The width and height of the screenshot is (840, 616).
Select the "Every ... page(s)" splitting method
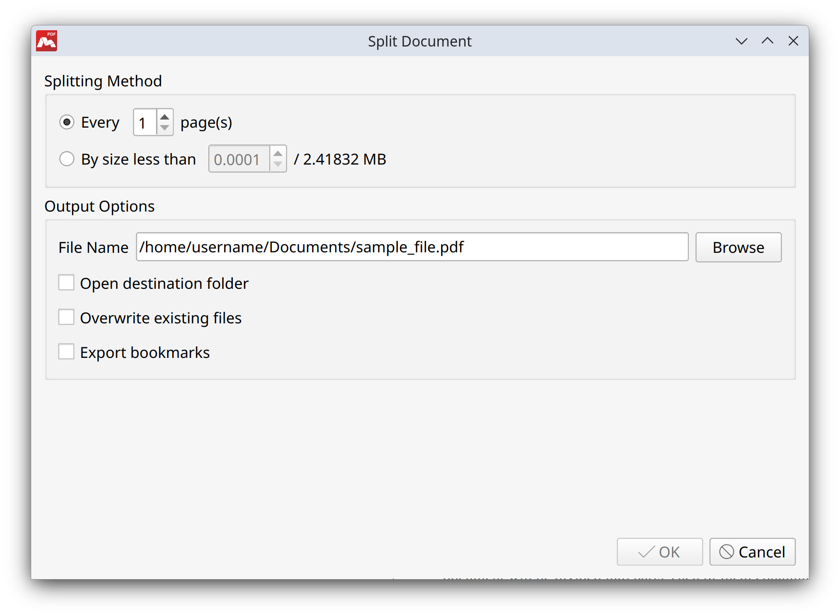point(67,122)
